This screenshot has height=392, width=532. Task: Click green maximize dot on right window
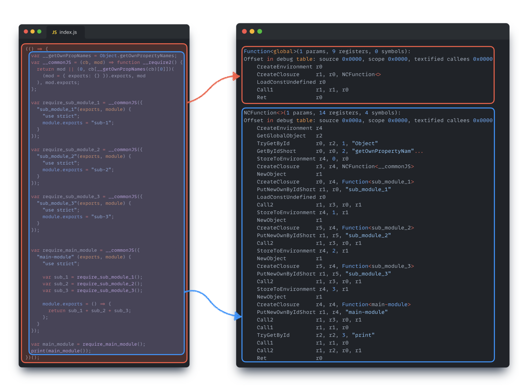pos(260,31)
